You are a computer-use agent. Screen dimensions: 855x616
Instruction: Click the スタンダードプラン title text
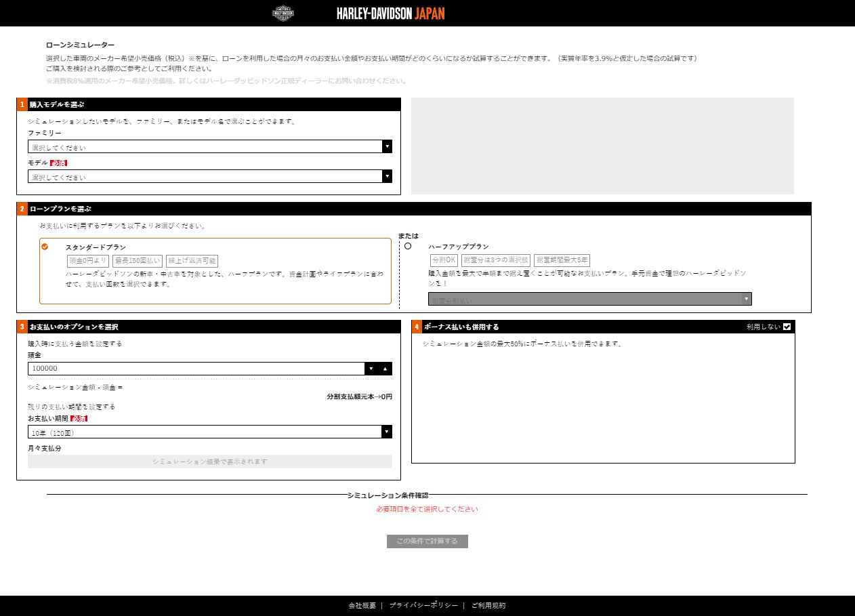pos(96,247)
